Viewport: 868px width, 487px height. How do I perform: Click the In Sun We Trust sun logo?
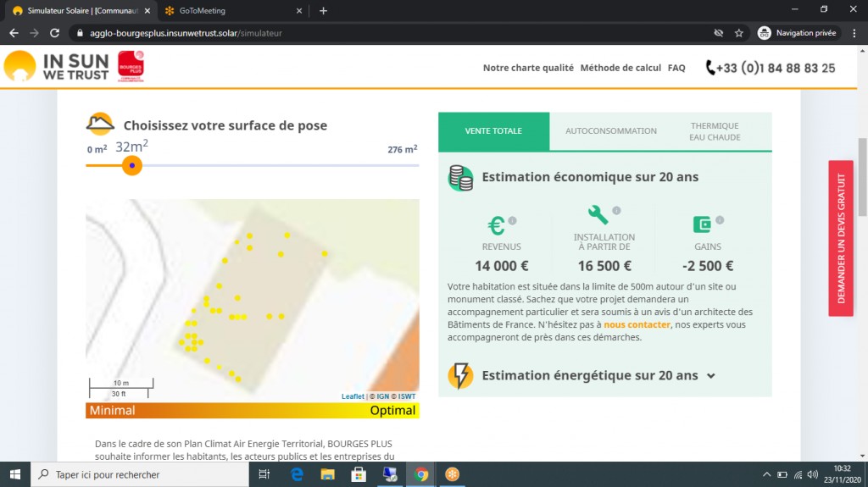tap(20, 66)
